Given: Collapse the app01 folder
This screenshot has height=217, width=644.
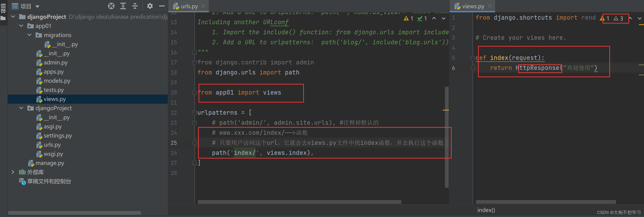Looking at the screenshot, I should tap(21, 26).
